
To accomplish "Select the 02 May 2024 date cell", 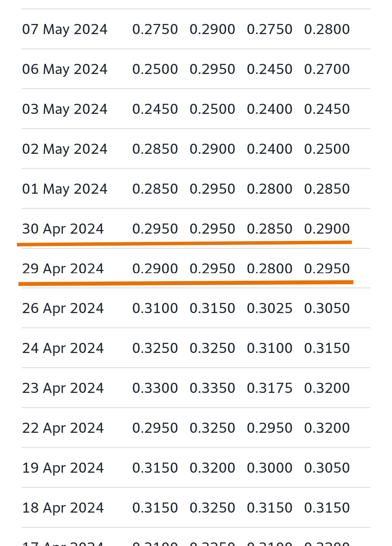I will 65,149.
